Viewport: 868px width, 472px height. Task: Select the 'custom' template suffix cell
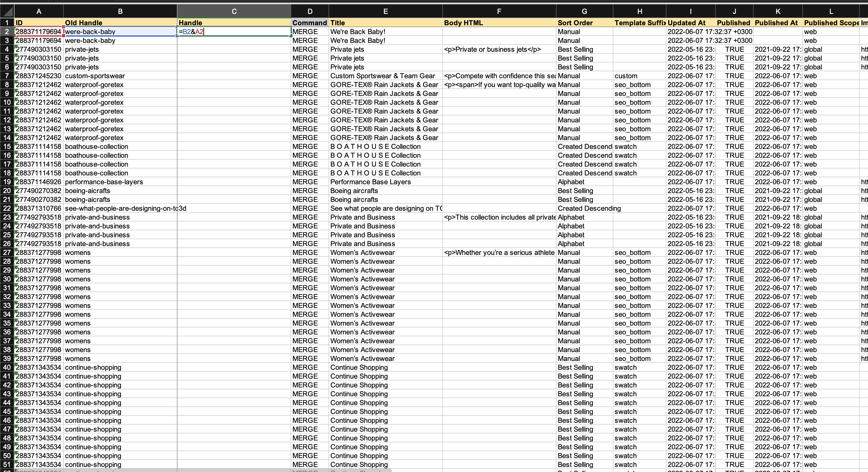[639, 76]
